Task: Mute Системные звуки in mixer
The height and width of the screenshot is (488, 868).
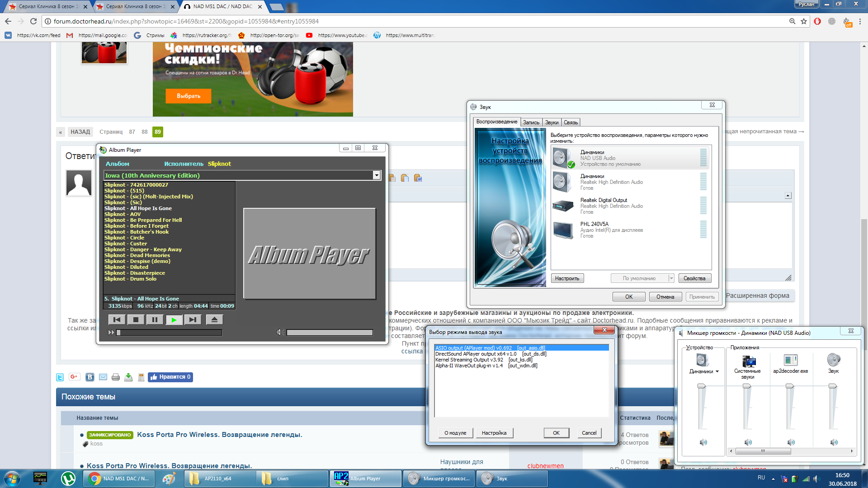Action: [748, 442]
